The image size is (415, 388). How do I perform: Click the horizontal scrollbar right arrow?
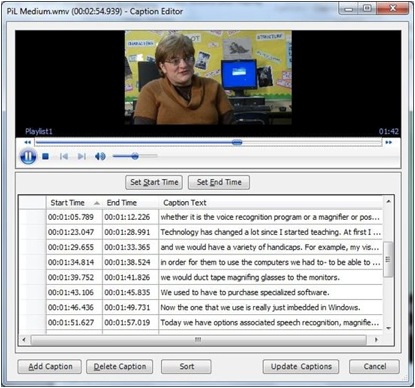click(x=376, y=340)
